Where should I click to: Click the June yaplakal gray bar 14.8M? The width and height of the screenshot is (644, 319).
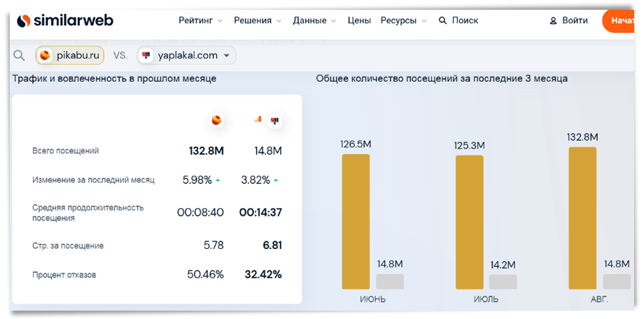[390, 282]
